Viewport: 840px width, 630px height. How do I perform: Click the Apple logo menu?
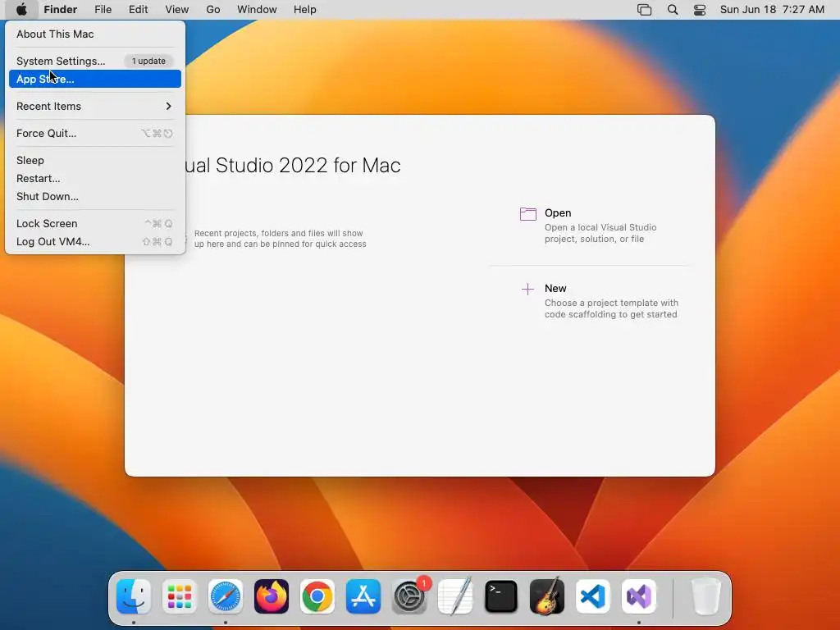tap(21, 10)
